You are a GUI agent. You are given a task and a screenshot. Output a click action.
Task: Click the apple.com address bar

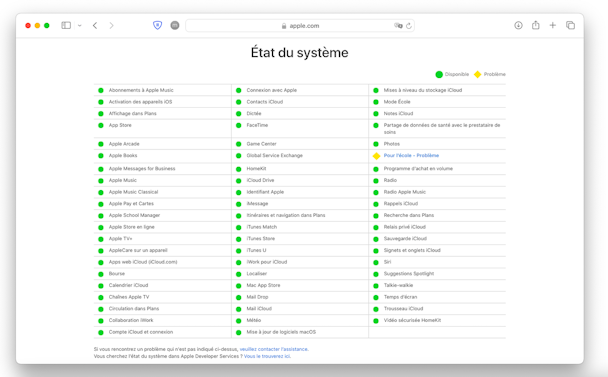click(300, 26)
